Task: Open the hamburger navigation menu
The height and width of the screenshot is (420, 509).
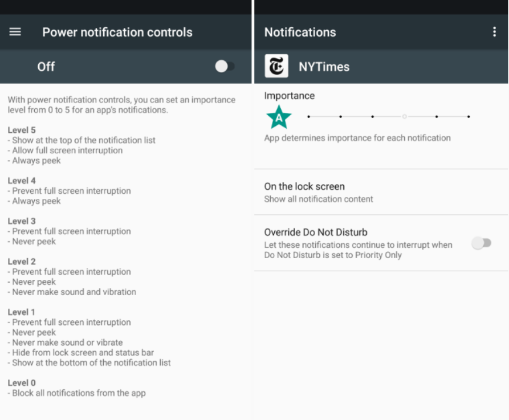Action: click(x=15, y=32)
